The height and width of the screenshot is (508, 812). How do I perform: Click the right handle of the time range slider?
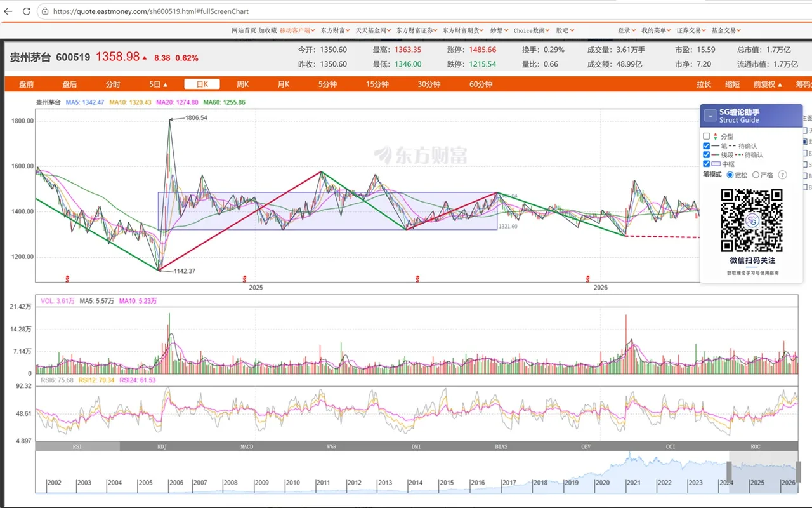(x=799, y=472)
